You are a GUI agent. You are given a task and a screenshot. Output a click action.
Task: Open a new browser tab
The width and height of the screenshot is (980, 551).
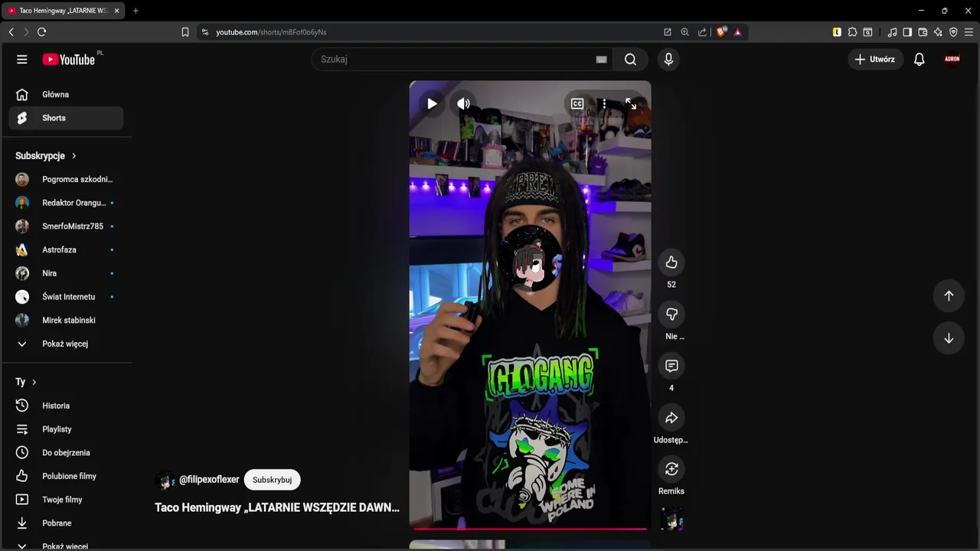(136, 11)
